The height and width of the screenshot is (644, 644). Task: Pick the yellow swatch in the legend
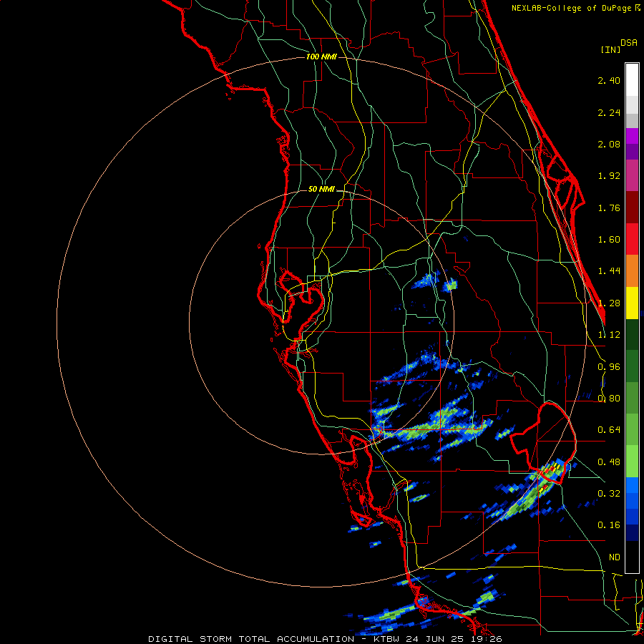point(632,303)
